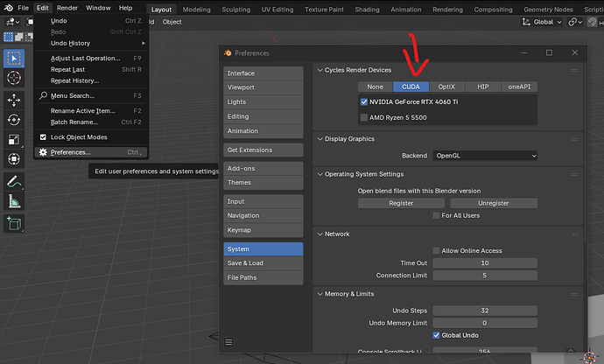Select HIP render device option
The image size is (604, 364).
(483, 87)
